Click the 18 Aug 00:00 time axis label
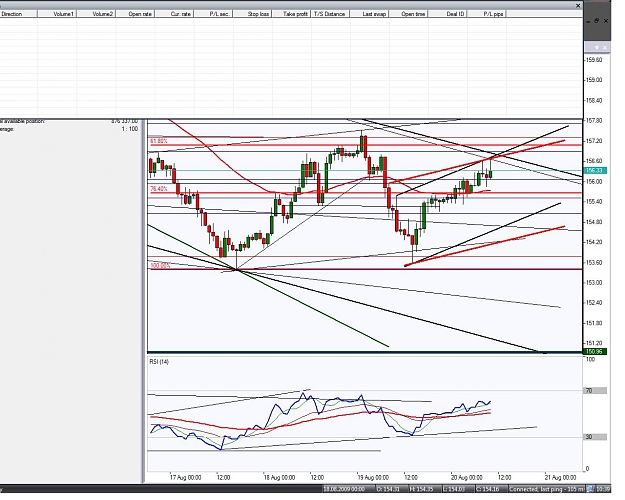Image resolution: width=625 pixels, height=500 pixels. pos(279,477)
